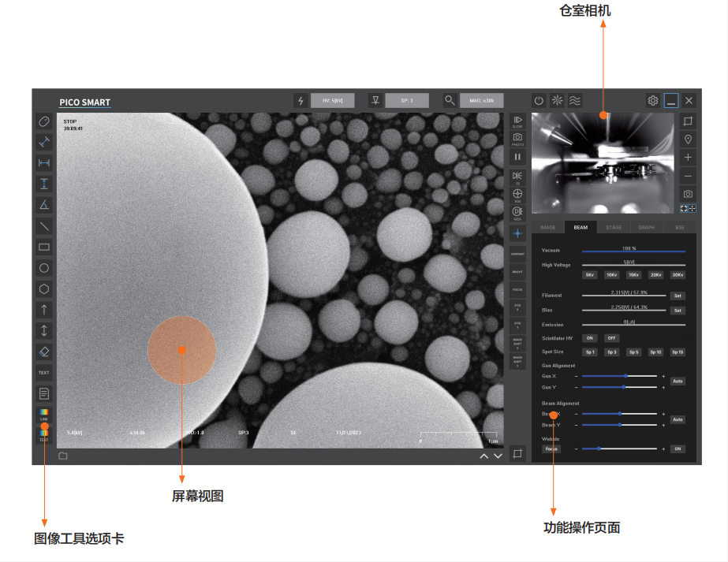728x562 pixels.
Task: Set high voltage to 30Kv
Action: point(678,275)
